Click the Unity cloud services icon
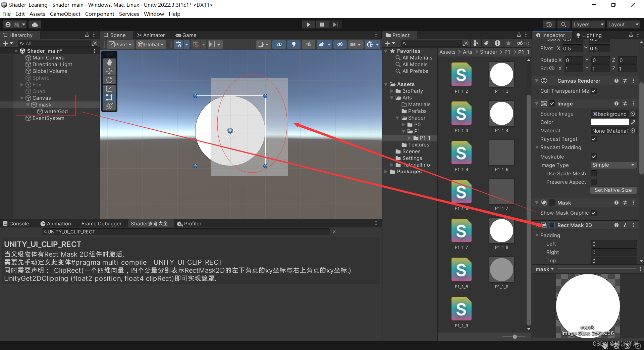 tap(35, 24)
